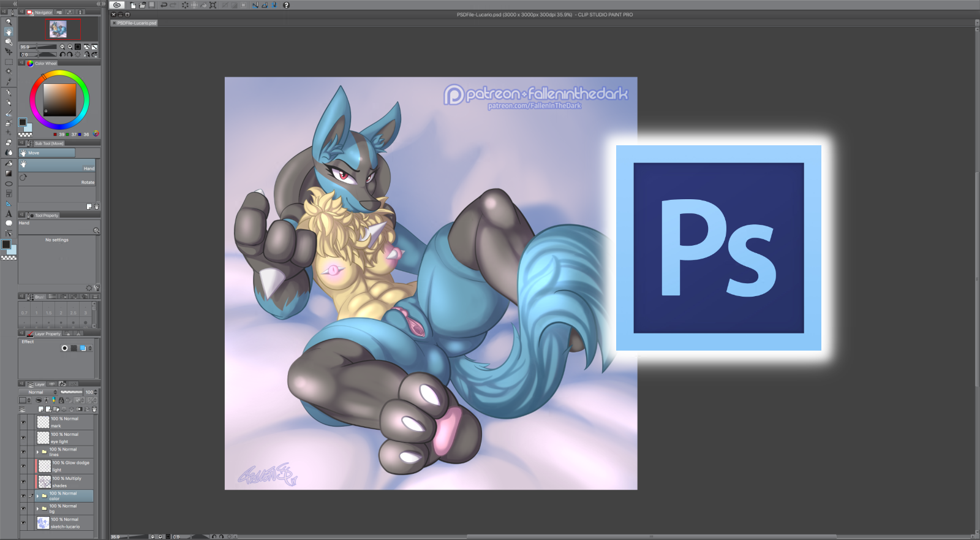
Task: Adjust the layer opacity 100 stepper
Action: (x=96, y=392)
